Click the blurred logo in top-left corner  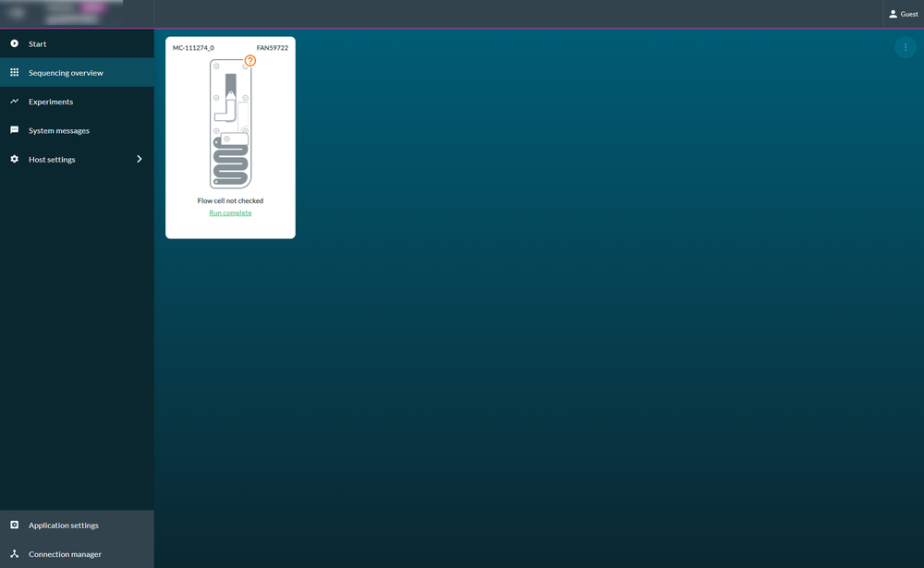(62, 12)
